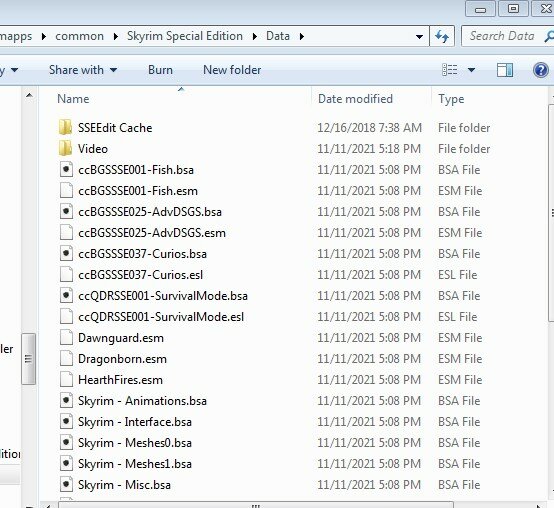Image resolution: width=554 pixels, height=508 pixels.
Task: Select file name Skyrim - Misc.bsa
Action: 124,485
